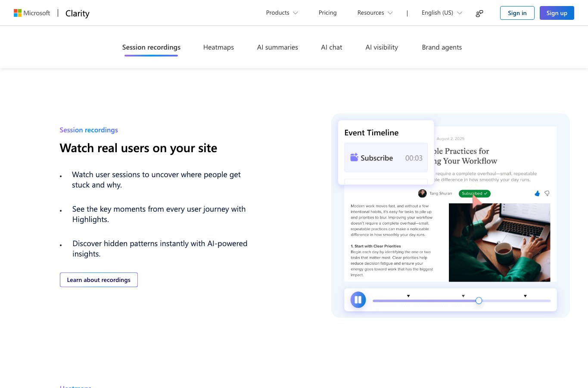The height and width of the screenshot is (388, 588).
Task: Click the purple 'Session recordings' label text
Action: point(89,130)
